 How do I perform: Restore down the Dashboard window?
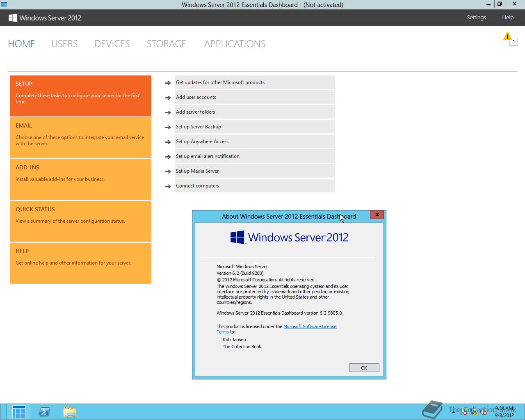click(x=500, y=4)
